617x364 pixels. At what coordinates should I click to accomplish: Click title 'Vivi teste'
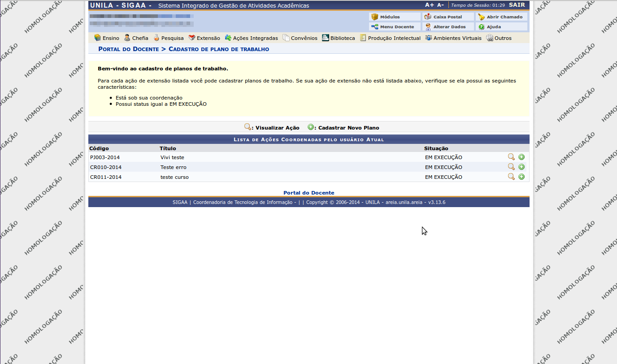172,157
